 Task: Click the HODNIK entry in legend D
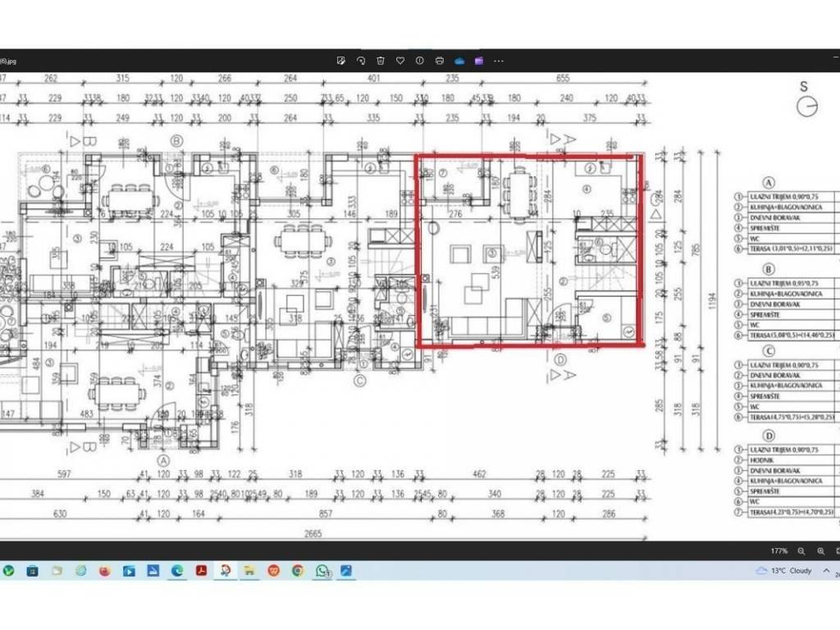(x=762, y=460)
